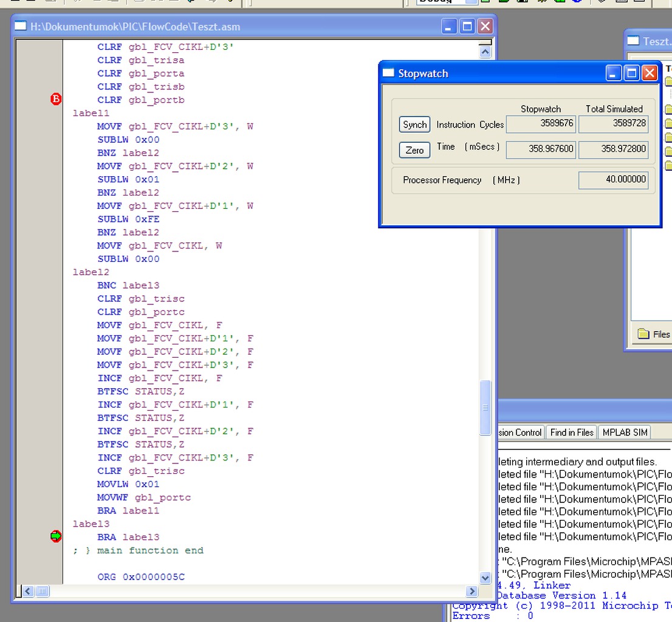Open the Files tab folder icon
672x622 pixels.
click(643, 333)
